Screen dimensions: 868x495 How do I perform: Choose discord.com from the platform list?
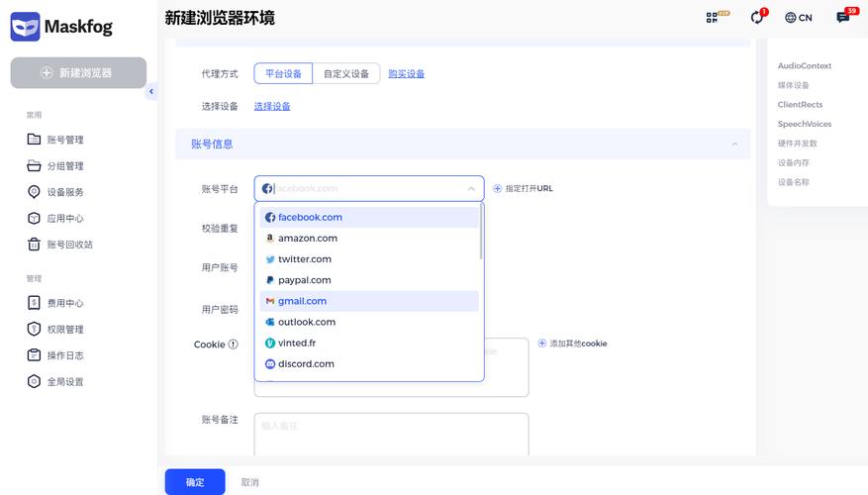[x=369, y=364]
